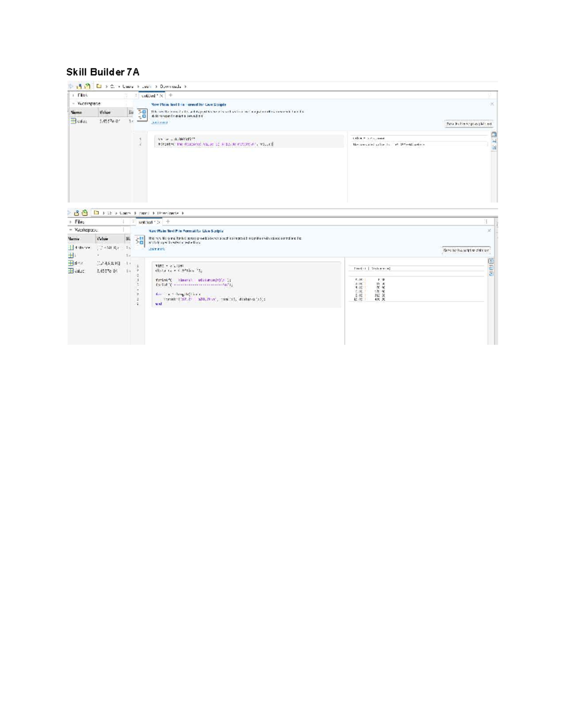The width and height of the screenshot is (563, 728).
Task: Select Output Inline icon in lower MATLAB screenshot
Action: (491, 268)
